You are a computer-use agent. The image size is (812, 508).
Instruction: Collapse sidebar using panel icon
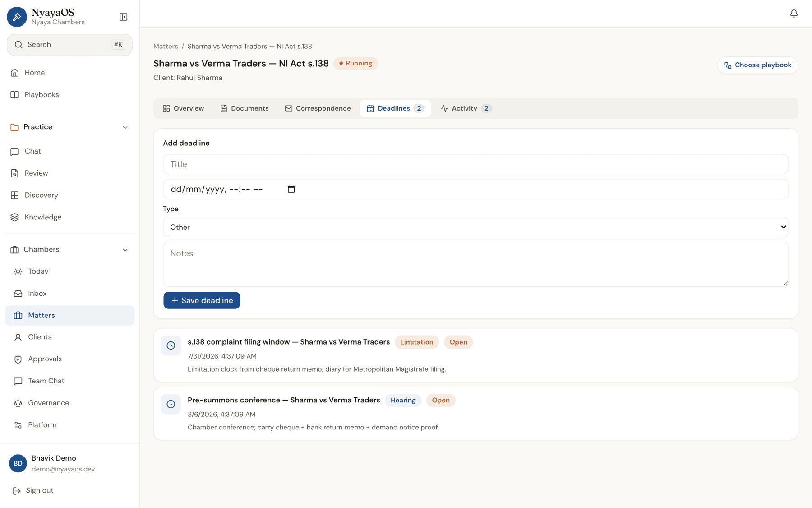[x=123, y=17]
